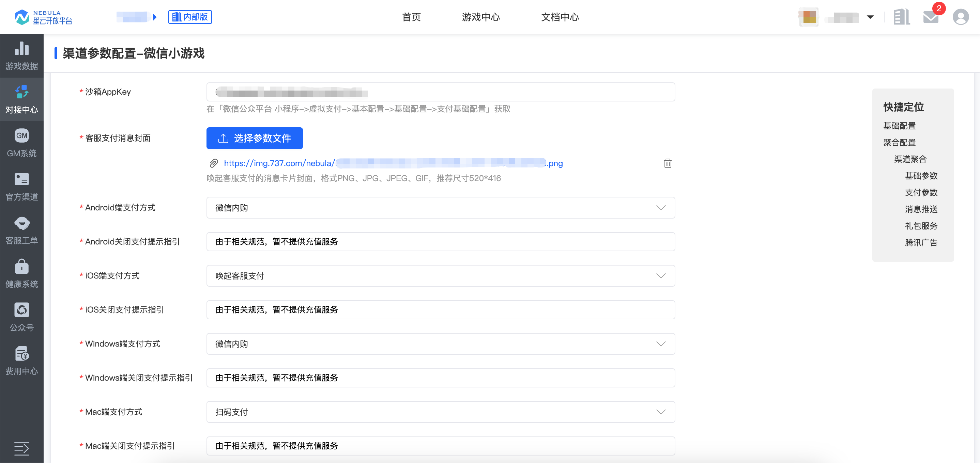Jump to 礼包服务 in quick locate panel
980x463 pixels.
[921, 226]
